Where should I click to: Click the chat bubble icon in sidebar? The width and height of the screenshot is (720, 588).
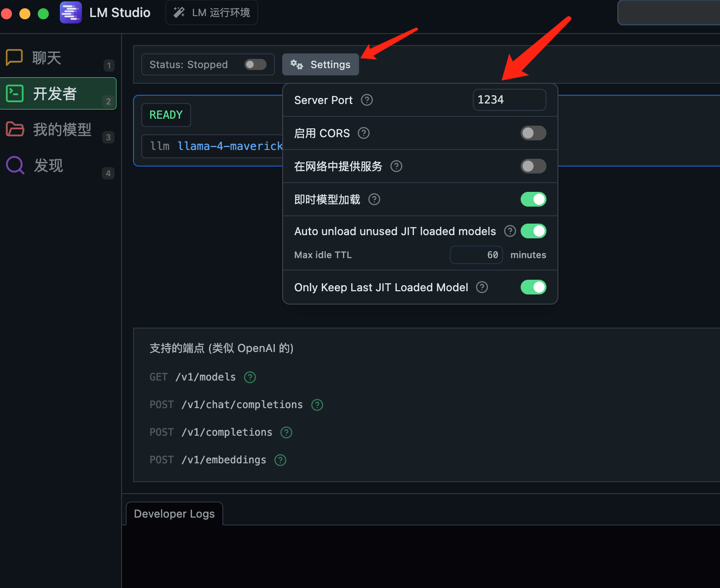coord(14,58)
